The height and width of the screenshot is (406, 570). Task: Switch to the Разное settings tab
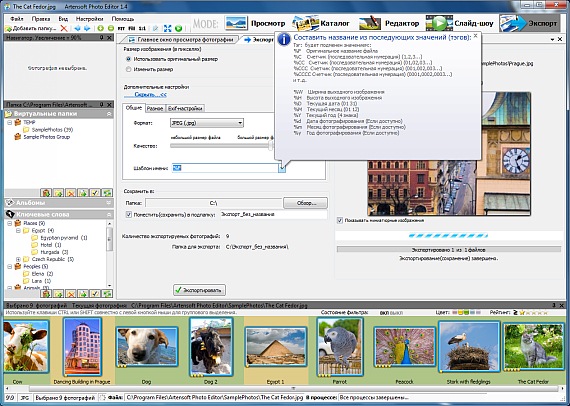[155, 108]
